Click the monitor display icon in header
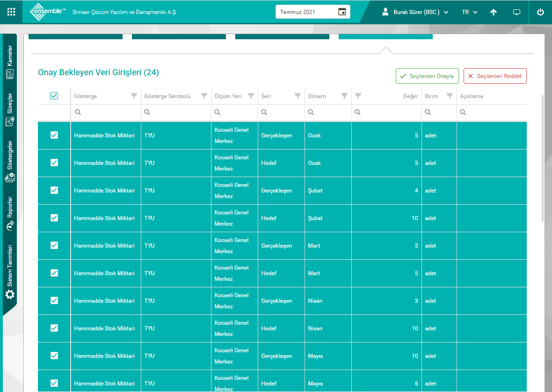 (516, 12)
